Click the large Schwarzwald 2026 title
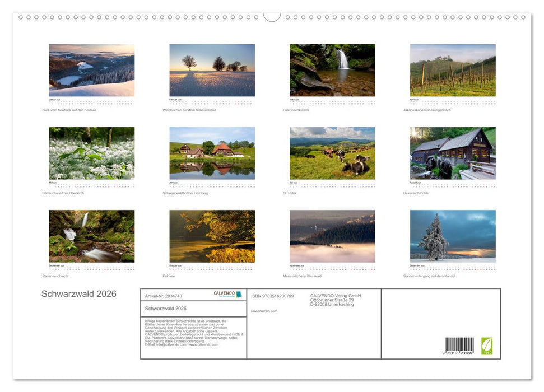This screenshot has height=392, width=544. tap(79, 294)
